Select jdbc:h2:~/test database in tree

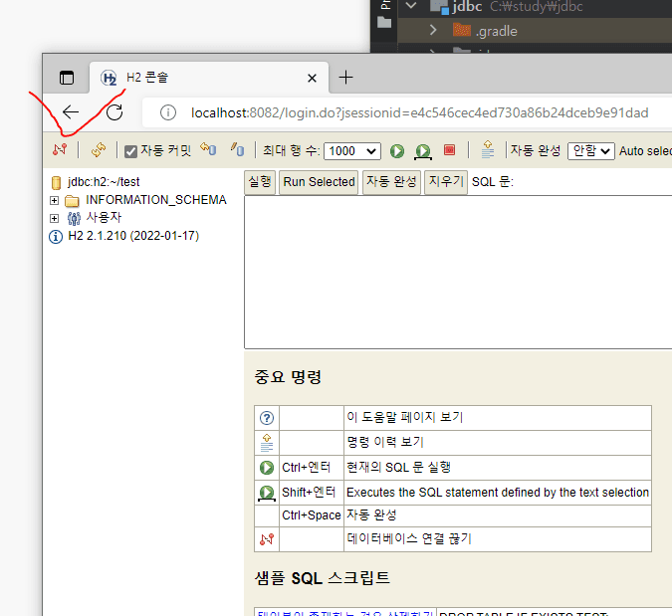tap(103, 182)
